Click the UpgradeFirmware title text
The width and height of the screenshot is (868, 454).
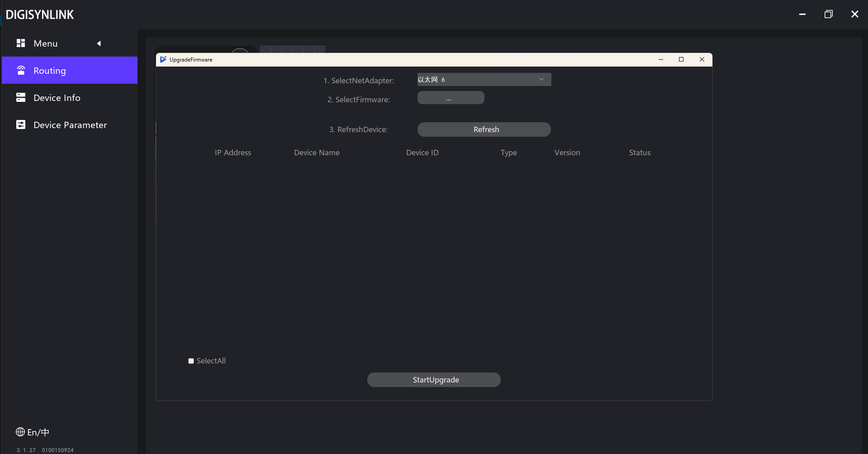pyautogui.click(x=191, y=60)
